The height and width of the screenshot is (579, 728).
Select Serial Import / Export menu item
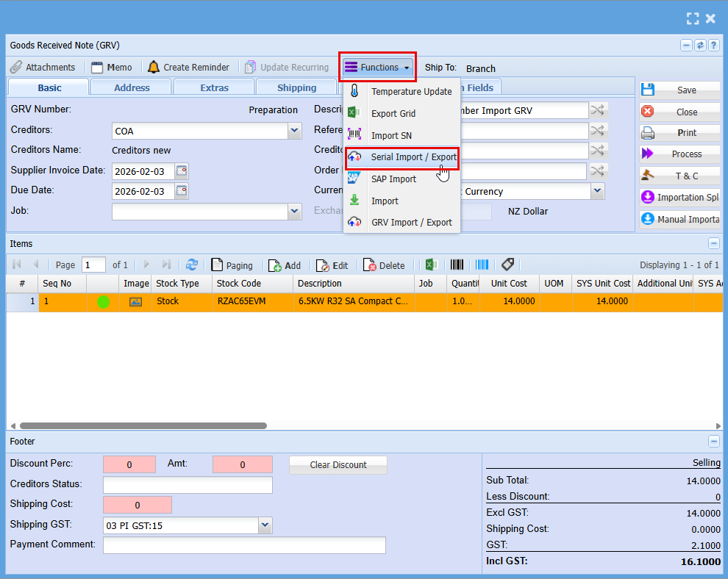click(413, 157)
